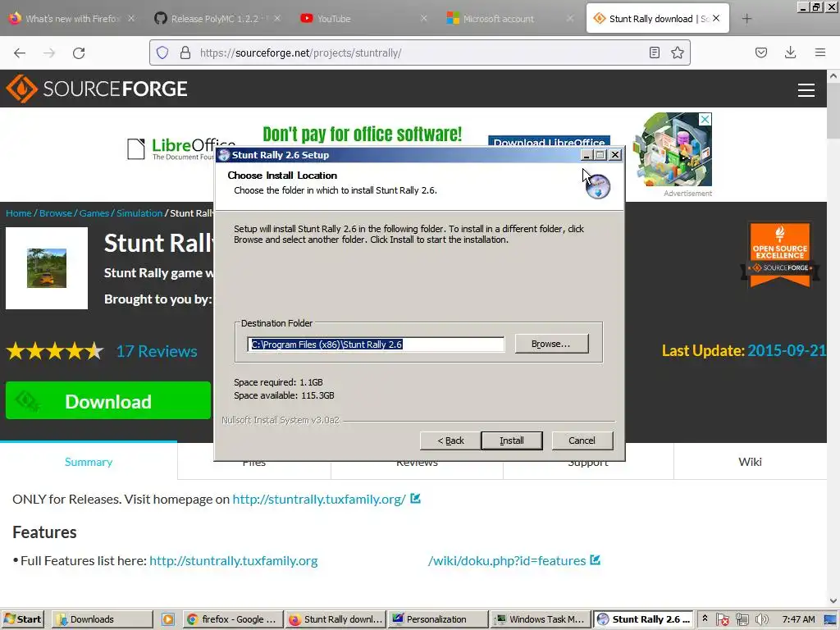Open SourceForge hamburger menu
The image size is (840, 630).
806,90
